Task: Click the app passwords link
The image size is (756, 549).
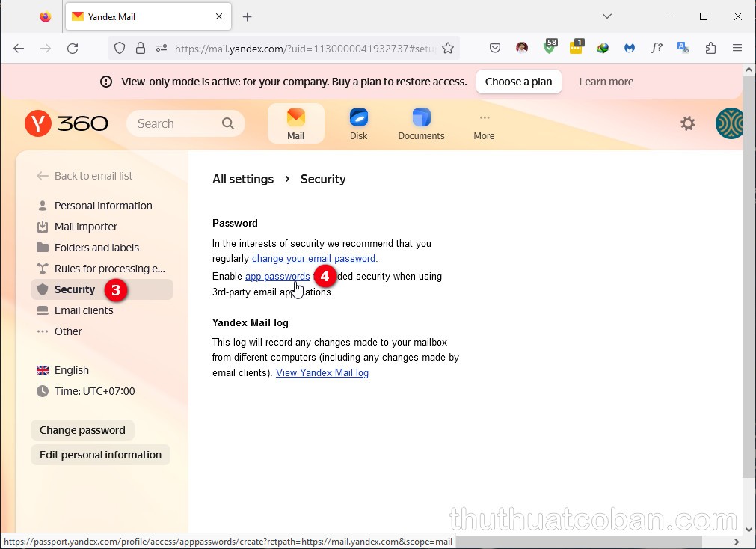Action: click(x=277, y=277)
